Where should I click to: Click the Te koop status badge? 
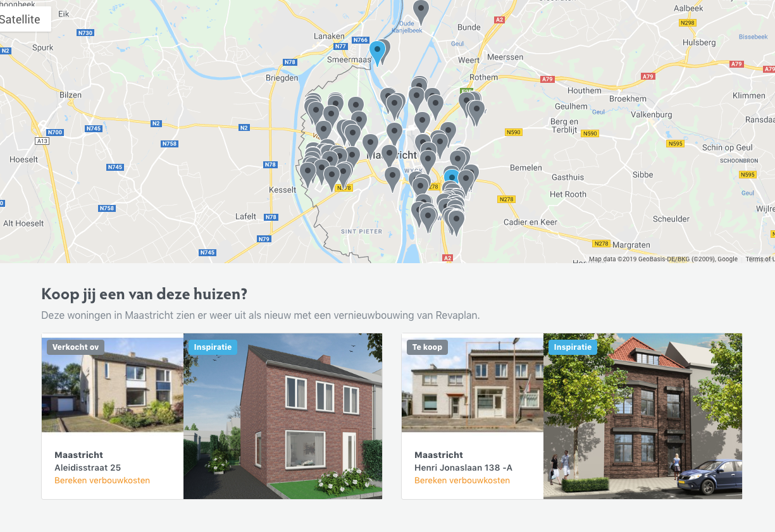click(427, 347)
